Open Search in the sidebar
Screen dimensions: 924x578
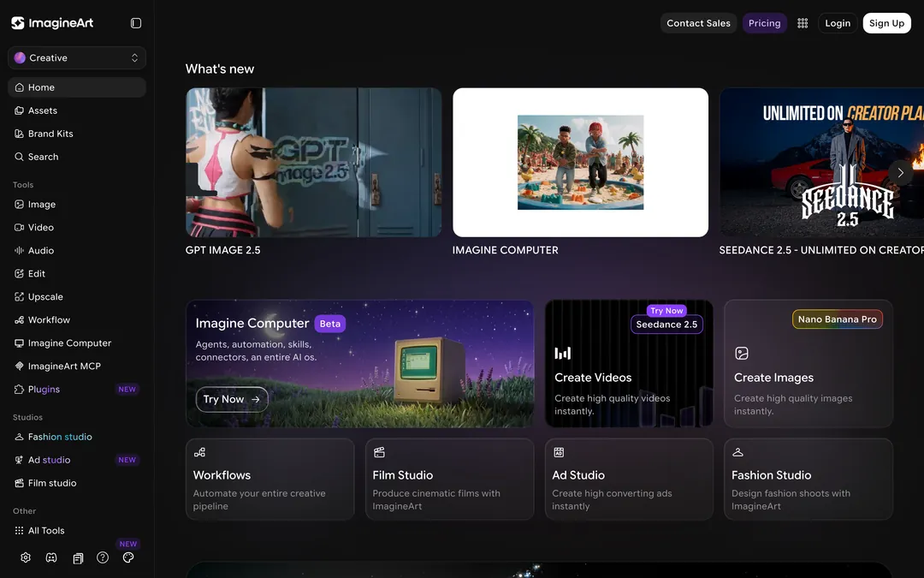77,157
